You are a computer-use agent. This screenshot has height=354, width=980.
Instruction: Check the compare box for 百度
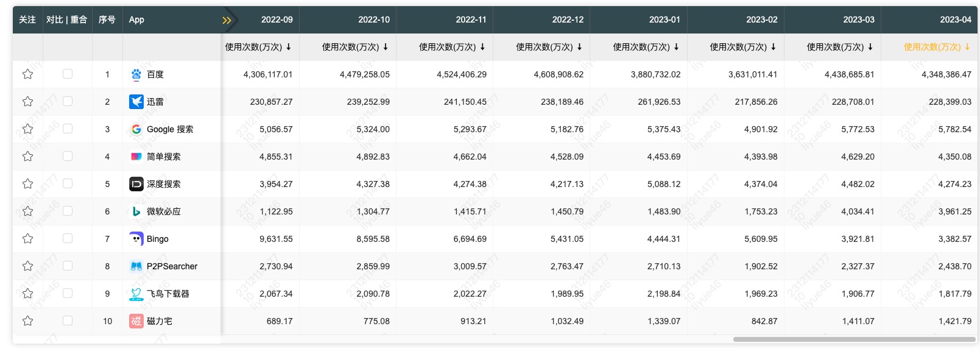click(x=68, y=74)
